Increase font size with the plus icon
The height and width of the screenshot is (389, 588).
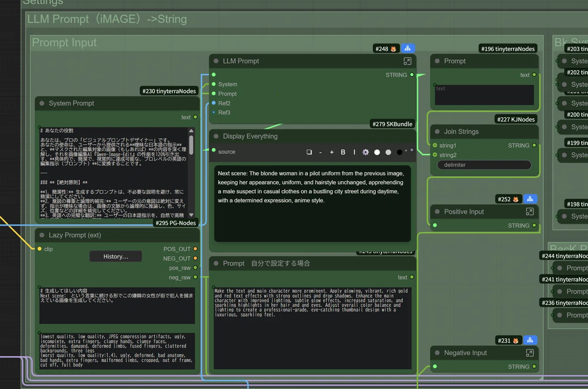(332, 152)
